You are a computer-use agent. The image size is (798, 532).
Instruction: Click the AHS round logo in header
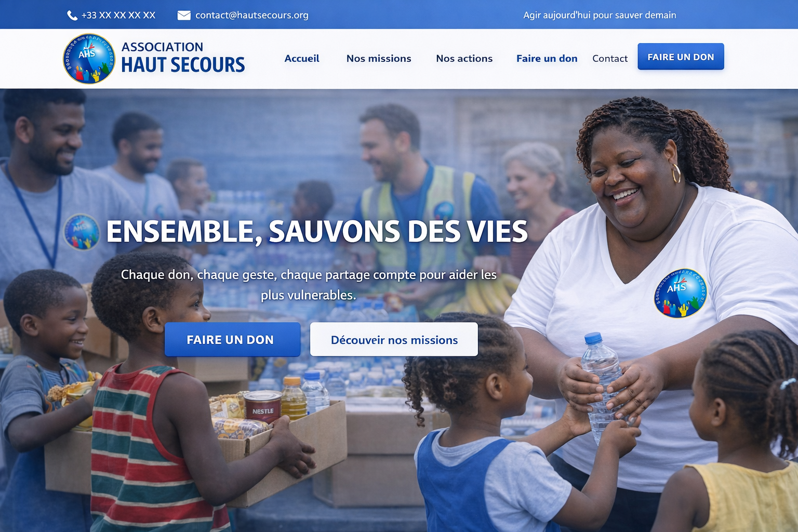(x=89, y=59)
